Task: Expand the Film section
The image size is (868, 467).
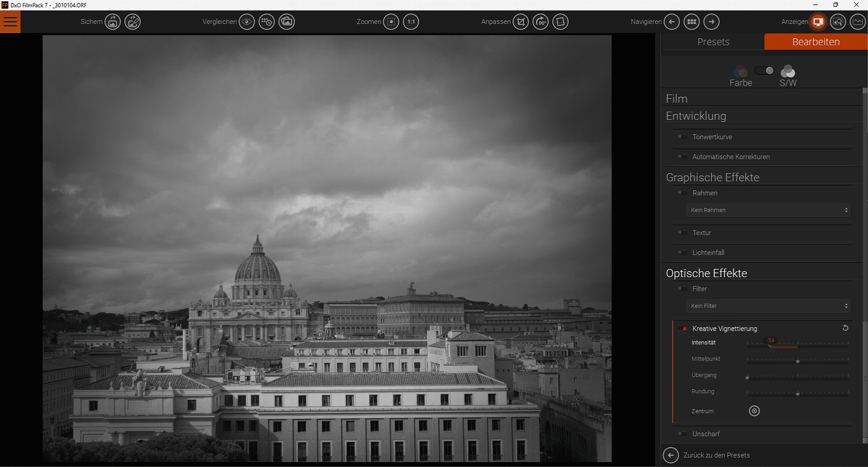Action: [677, 99]
